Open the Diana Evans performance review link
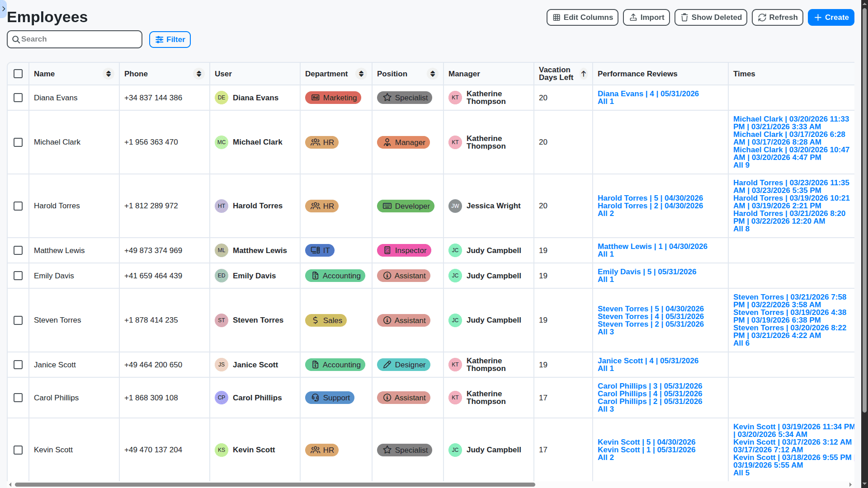Image resolution: width=868 pixels, height=488 pixels. (x=648, y=94)
